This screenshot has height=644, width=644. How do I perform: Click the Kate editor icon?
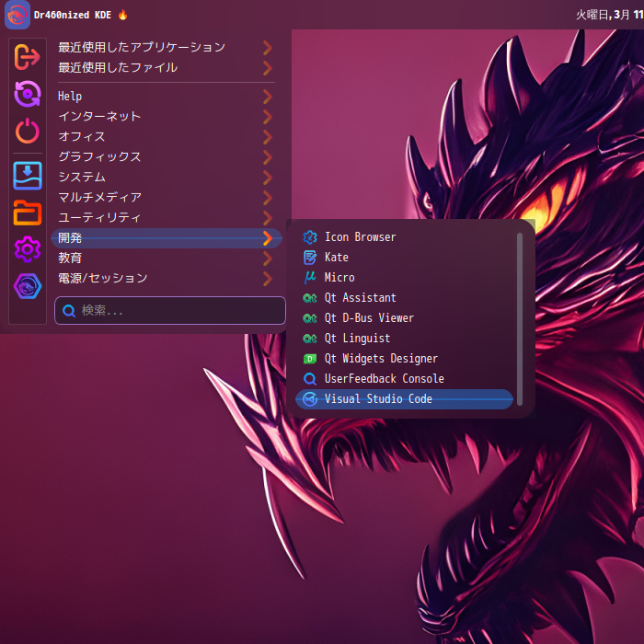310,257
